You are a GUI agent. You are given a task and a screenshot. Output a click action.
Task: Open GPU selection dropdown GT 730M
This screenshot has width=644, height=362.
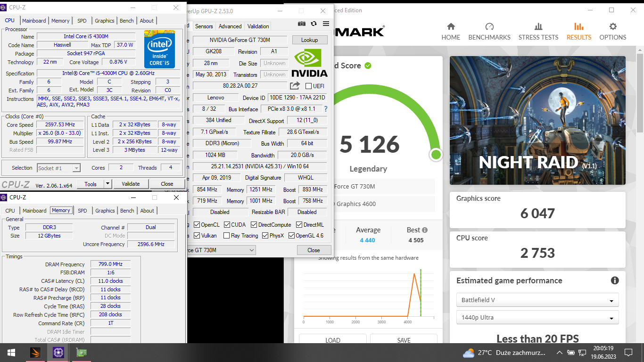222,250
